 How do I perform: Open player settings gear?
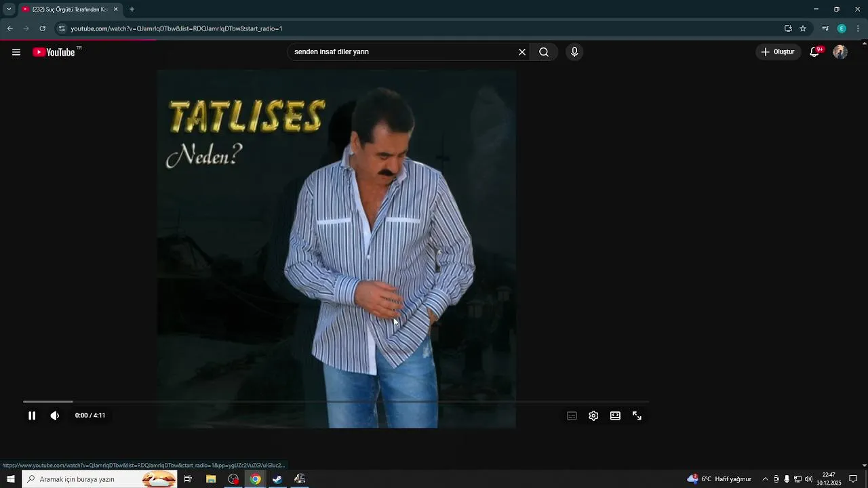(x=593, y=415)
